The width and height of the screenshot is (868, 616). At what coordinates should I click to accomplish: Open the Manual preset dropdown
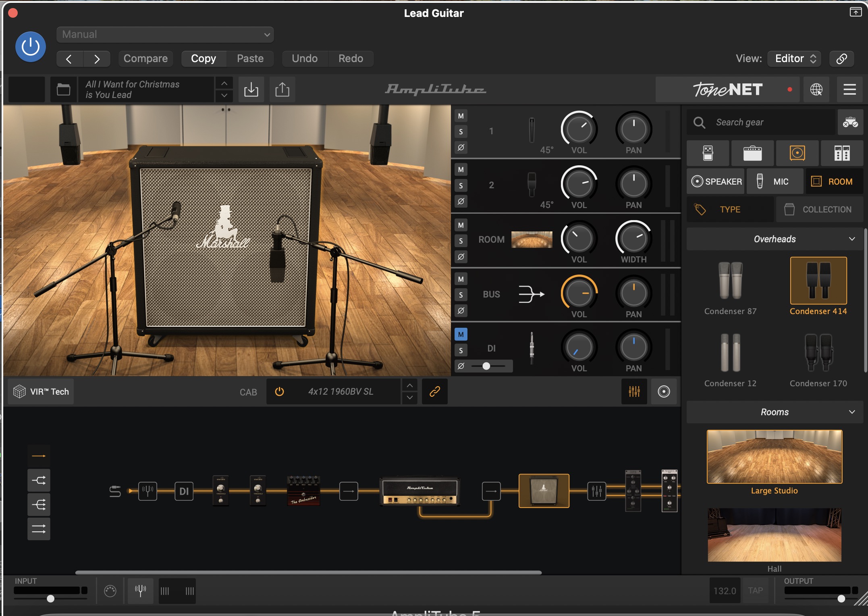164,34
